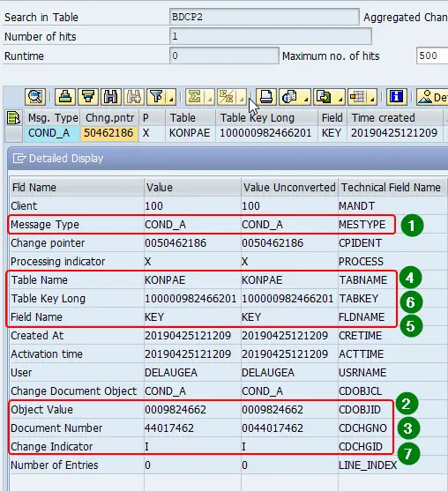This screenshot has width=448, height=491.
Task: Sort the list in descending order
Action: click(x=88, y=97)
